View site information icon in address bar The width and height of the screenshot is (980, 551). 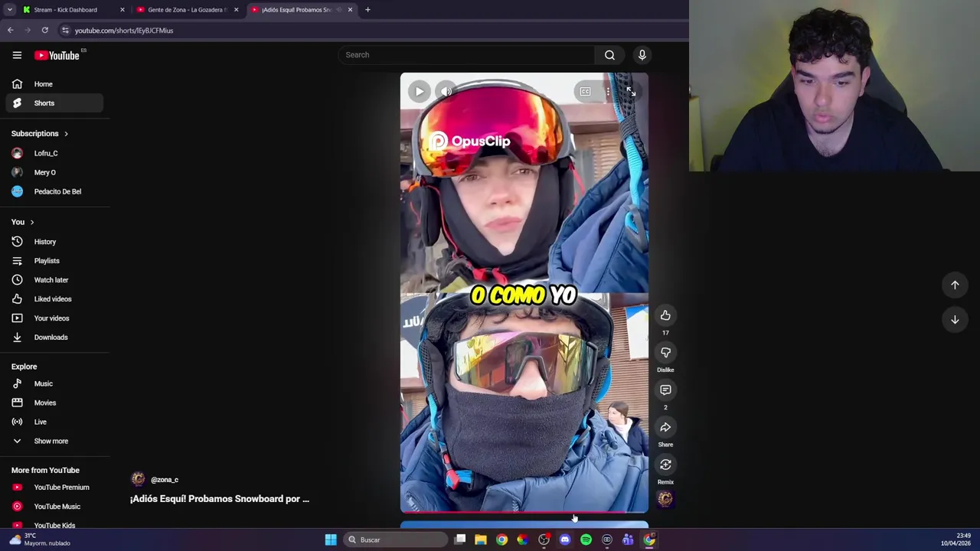click(65, 31)
